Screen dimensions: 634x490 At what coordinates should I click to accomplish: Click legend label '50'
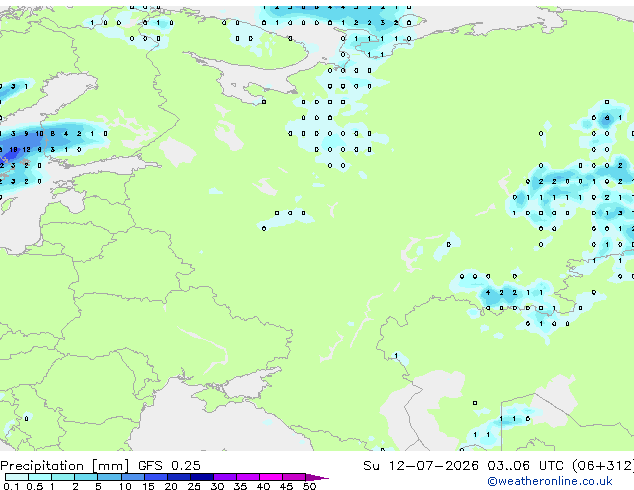click(309, 486)
